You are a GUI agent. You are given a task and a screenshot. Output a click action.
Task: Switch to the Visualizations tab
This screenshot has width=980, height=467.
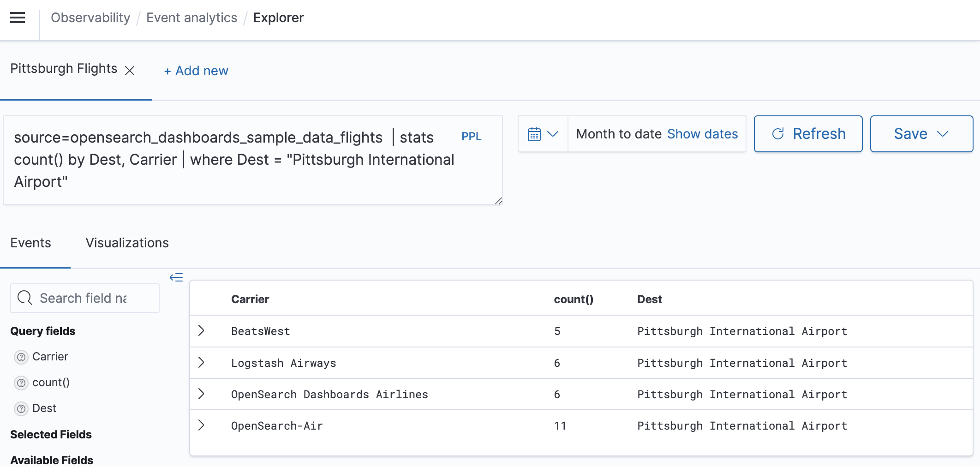127,243
